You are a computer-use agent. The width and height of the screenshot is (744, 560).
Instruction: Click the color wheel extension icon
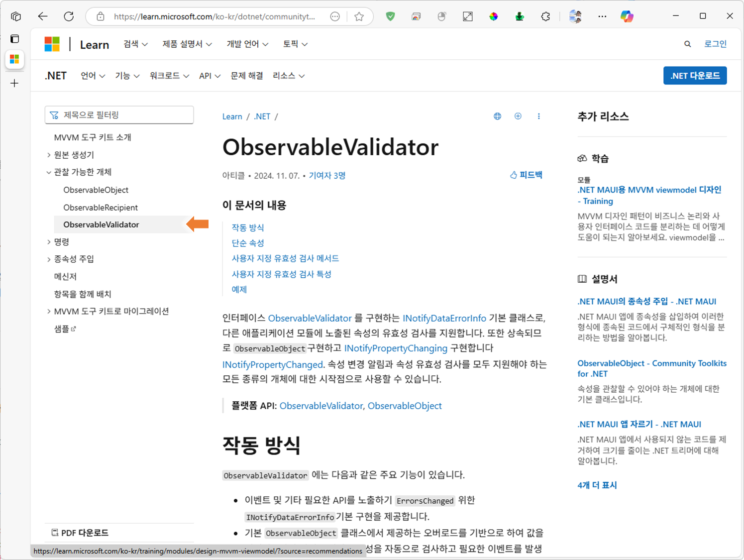click(x=493, y=16)
